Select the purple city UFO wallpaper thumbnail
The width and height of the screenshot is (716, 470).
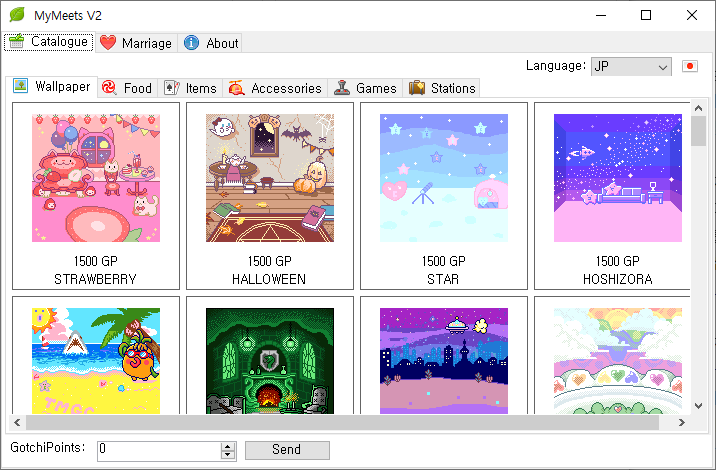tap(444, 361)
